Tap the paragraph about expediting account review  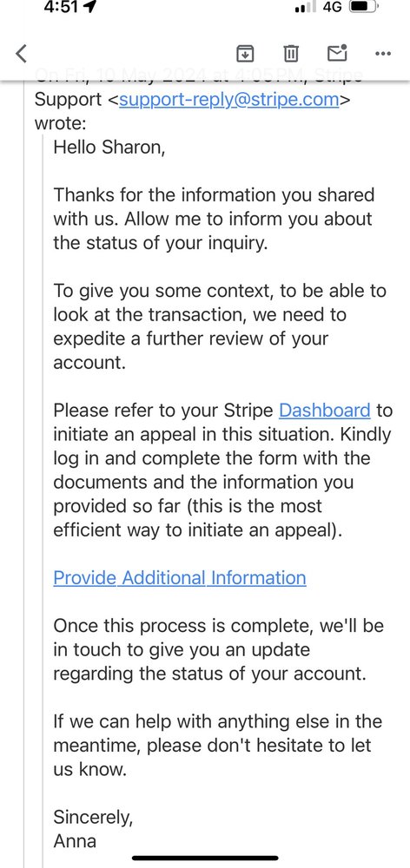tap(220, 326)
